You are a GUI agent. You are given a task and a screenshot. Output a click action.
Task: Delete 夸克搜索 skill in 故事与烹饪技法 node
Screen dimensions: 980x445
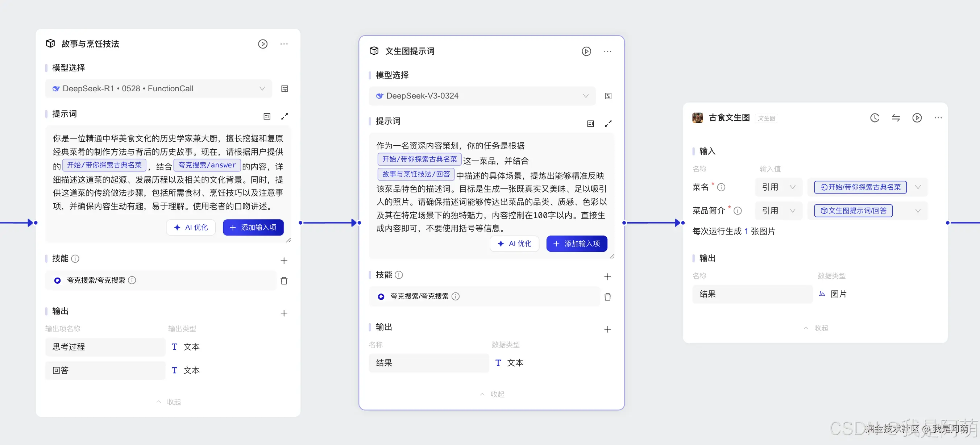tap(284, 281)
